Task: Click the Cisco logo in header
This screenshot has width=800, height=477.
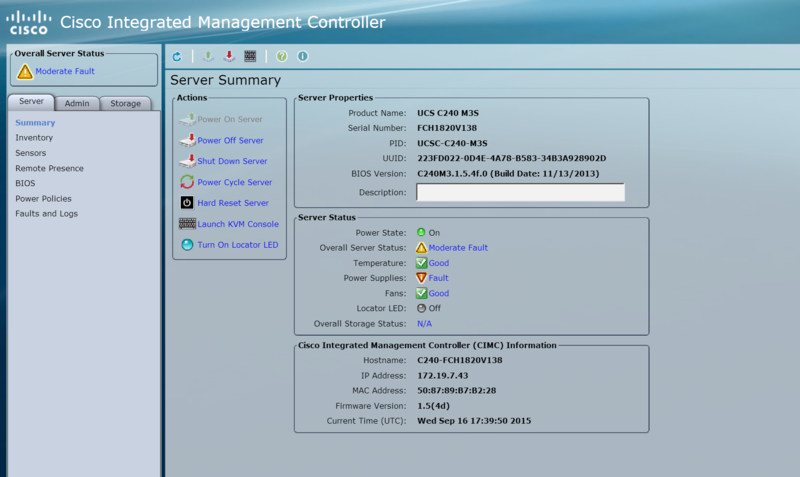Action: (29, 23)
